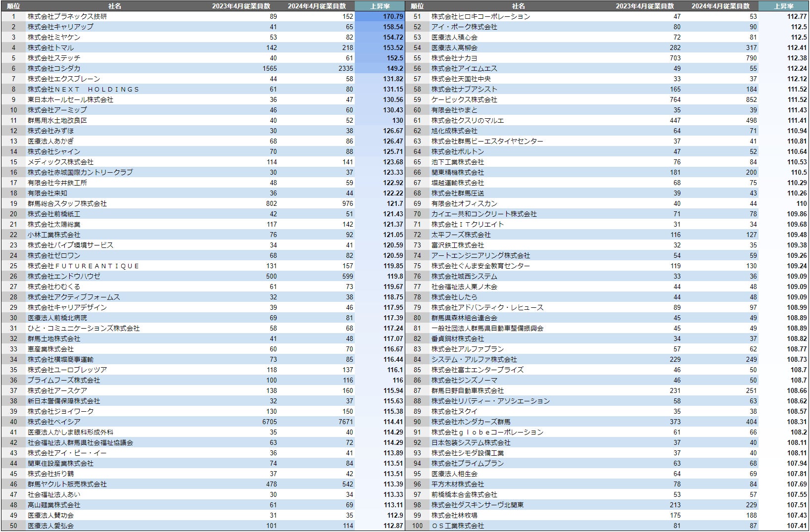Click the 堀越運輸株式会社 name
810x532 pixels.
(458, 183)
